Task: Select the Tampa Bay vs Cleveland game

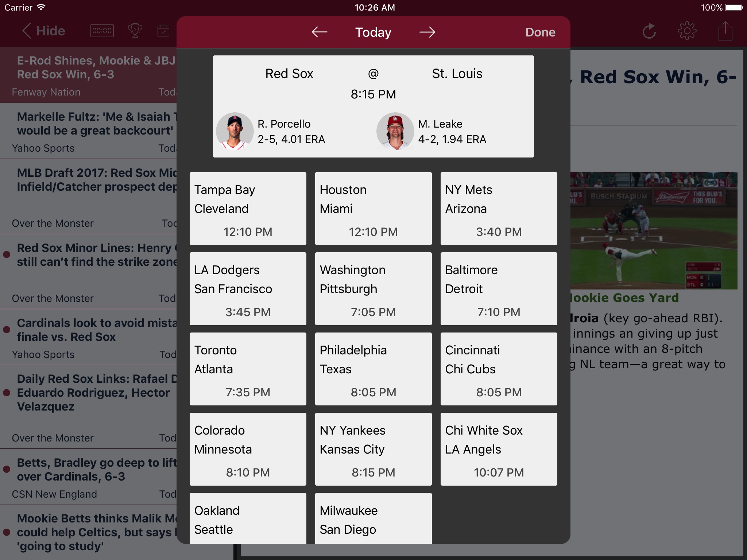Action: tap(248, 208)
